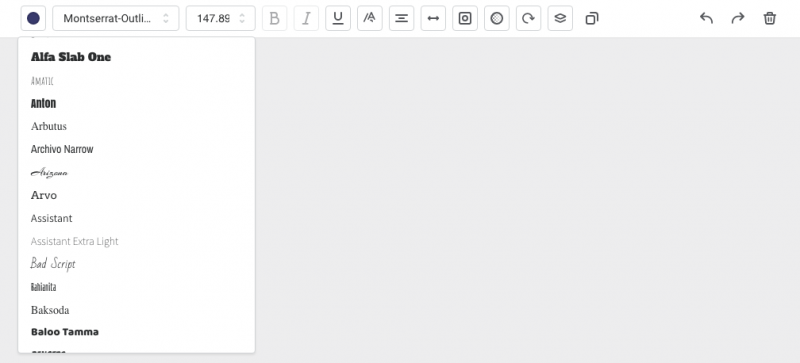This screenshot has width=800, height=363.
Task: Toggle italic formatting
Action: [306, 18]
